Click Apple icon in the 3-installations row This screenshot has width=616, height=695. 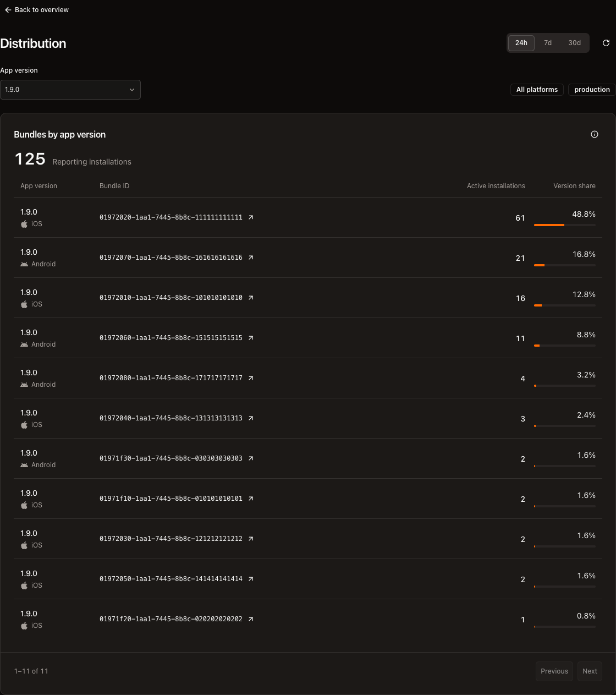(x=24, y=425)
